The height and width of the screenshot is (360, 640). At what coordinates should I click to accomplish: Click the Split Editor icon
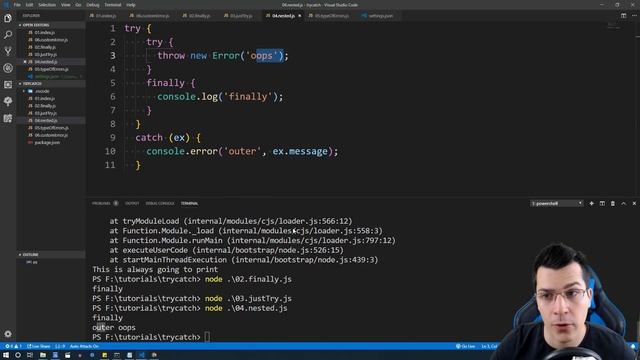[x=623, y=16]
